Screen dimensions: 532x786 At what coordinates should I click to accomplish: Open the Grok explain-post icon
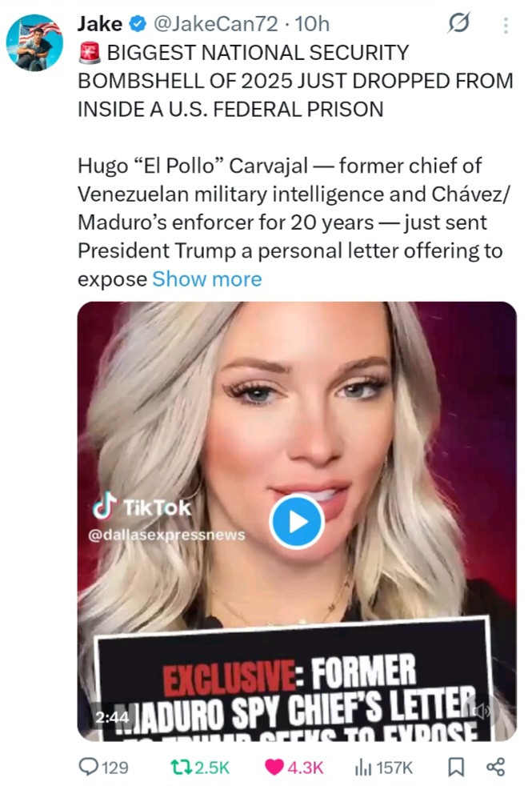(459, 25)
